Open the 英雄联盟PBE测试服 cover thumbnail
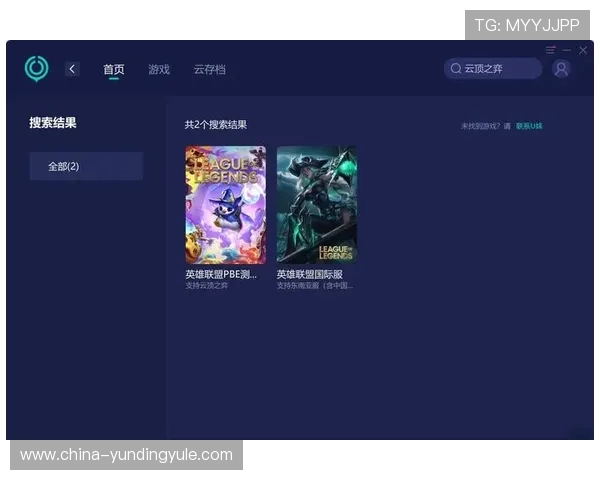This screenshot has width=600, height=480. coord(225,205)
